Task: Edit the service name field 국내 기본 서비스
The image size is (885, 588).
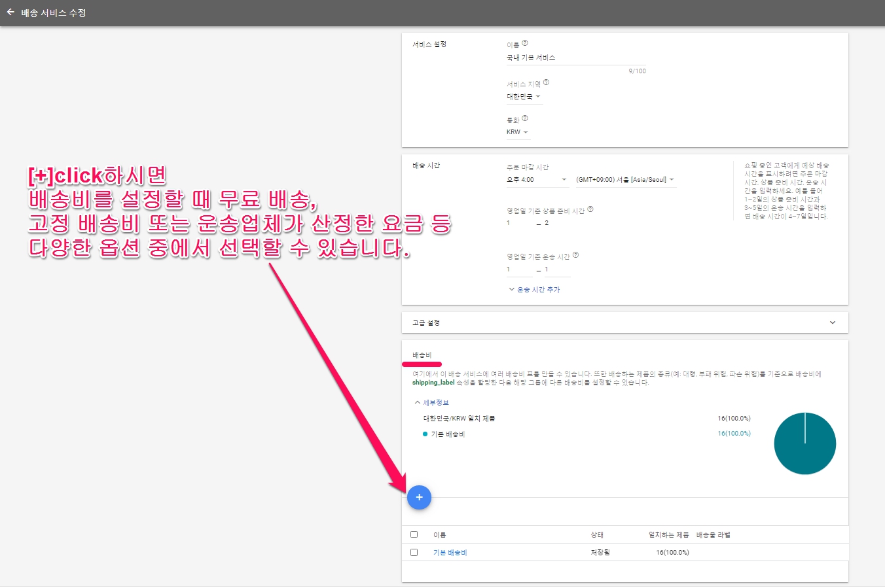Action: click(576, 58)
